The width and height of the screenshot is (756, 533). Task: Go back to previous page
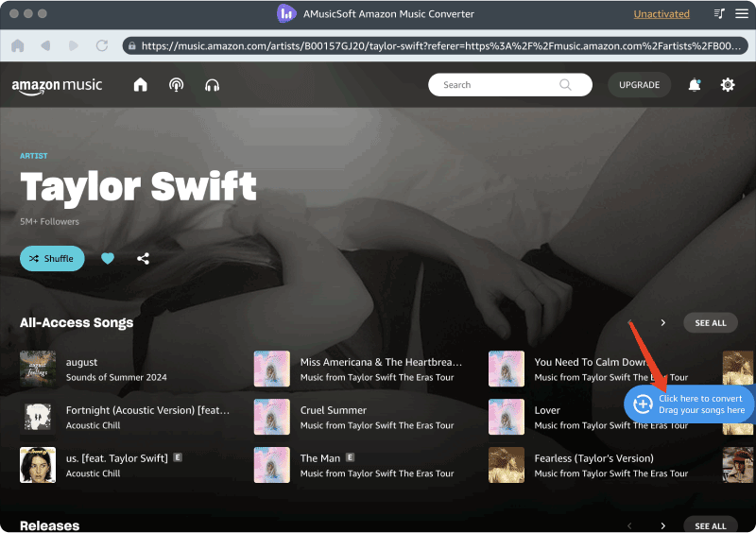45,45
